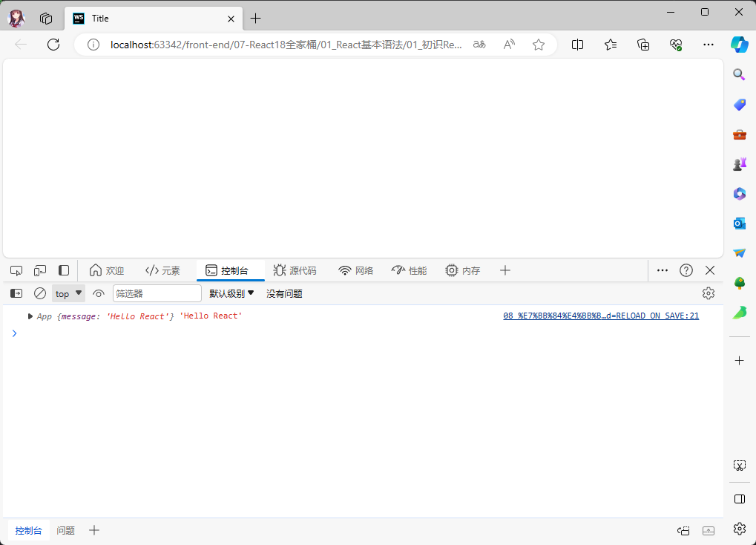Clear the console with the ban icon
This screenshot has height=545, width=756.
40,293
